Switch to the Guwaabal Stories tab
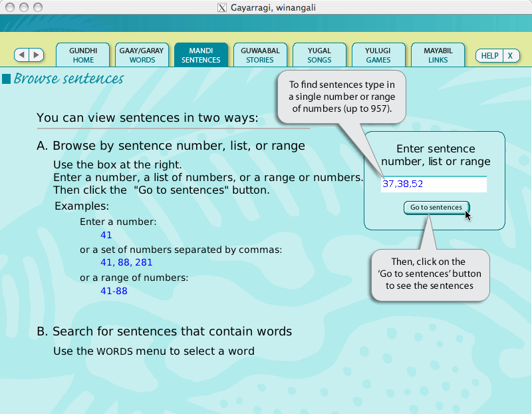The image size is (532, 414). pos(260,55)
